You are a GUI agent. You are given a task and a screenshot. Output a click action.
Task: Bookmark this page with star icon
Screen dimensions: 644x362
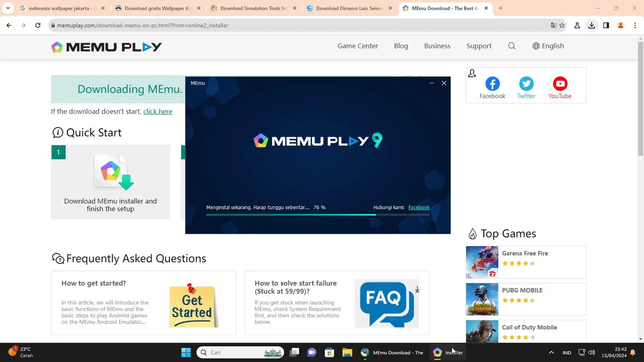click(x=562, y=25)
